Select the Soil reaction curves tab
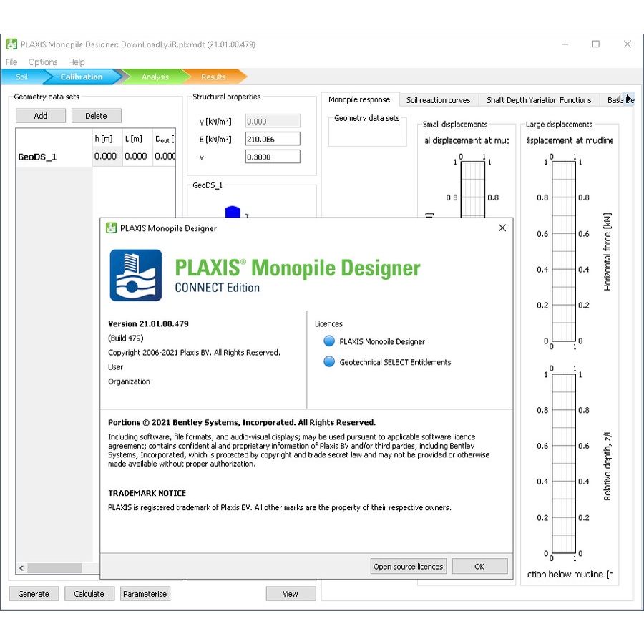The width and height of the screenshot is (644, 644). (438, 100)
